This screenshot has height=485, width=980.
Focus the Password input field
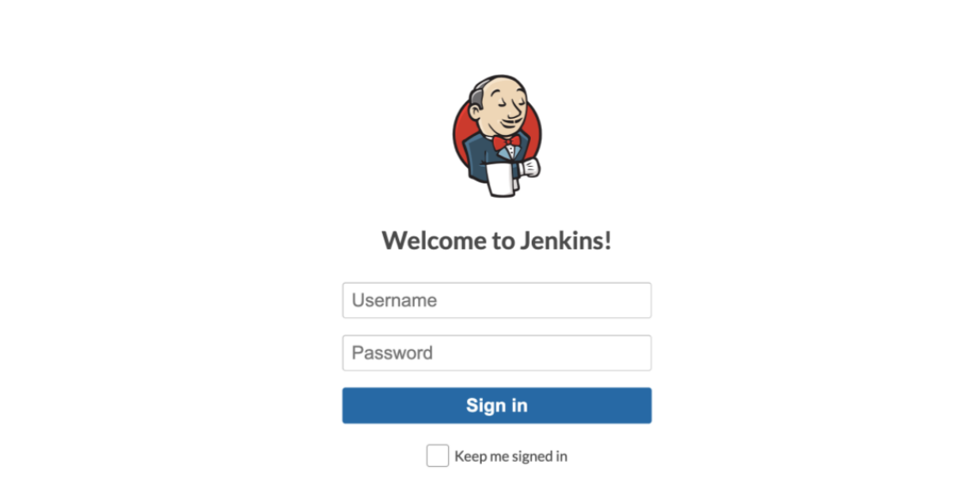496,353
